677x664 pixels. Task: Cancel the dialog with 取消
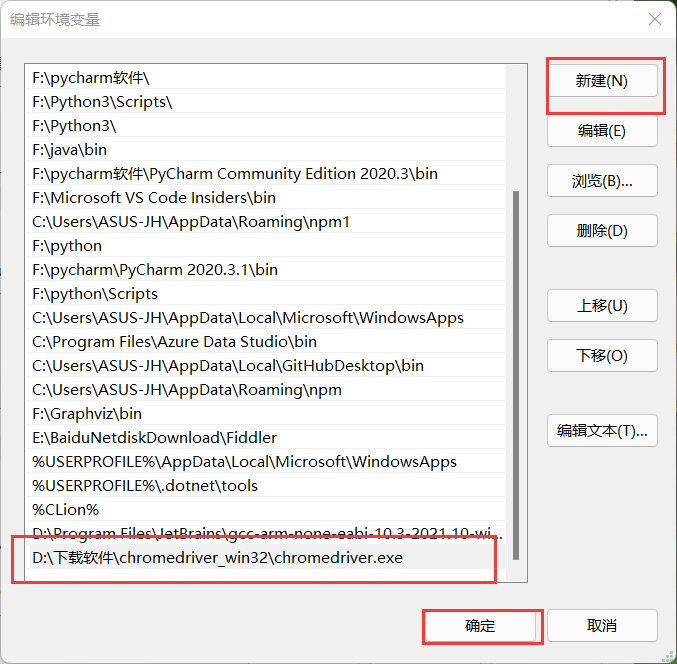click(602, 626)
